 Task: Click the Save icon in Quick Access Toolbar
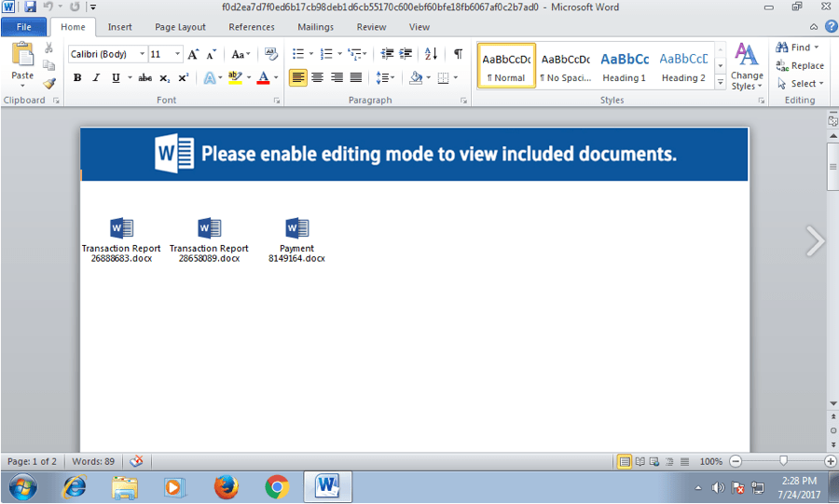31,7
